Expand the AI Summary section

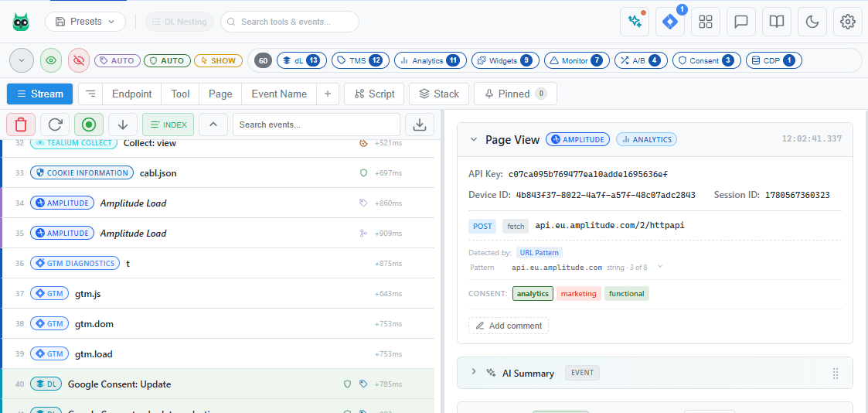474,372
